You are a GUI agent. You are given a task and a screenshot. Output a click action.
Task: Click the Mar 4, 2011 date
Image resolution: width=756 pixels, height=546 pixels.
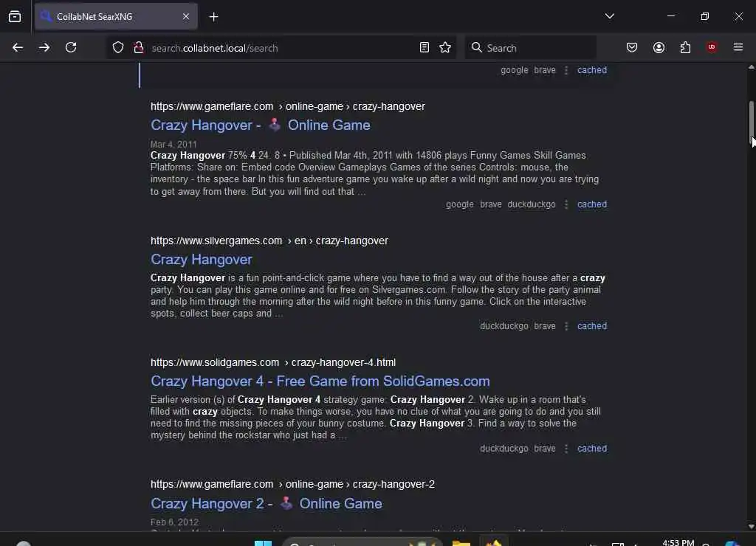point(173,144)
